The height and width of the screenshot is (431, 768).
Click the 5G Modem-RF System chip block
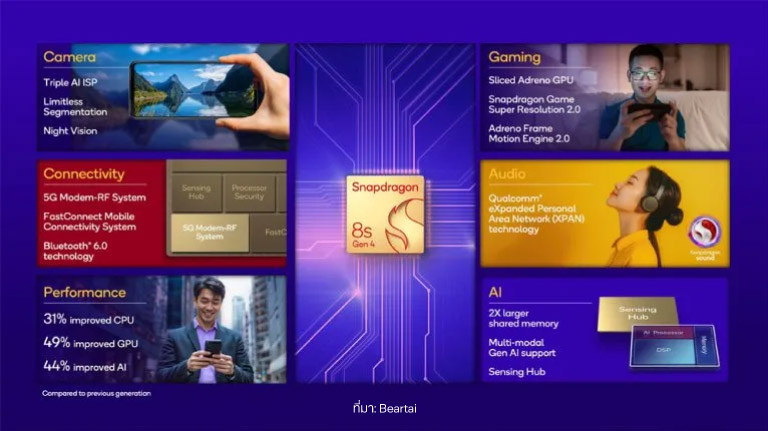tap(210, 232)
